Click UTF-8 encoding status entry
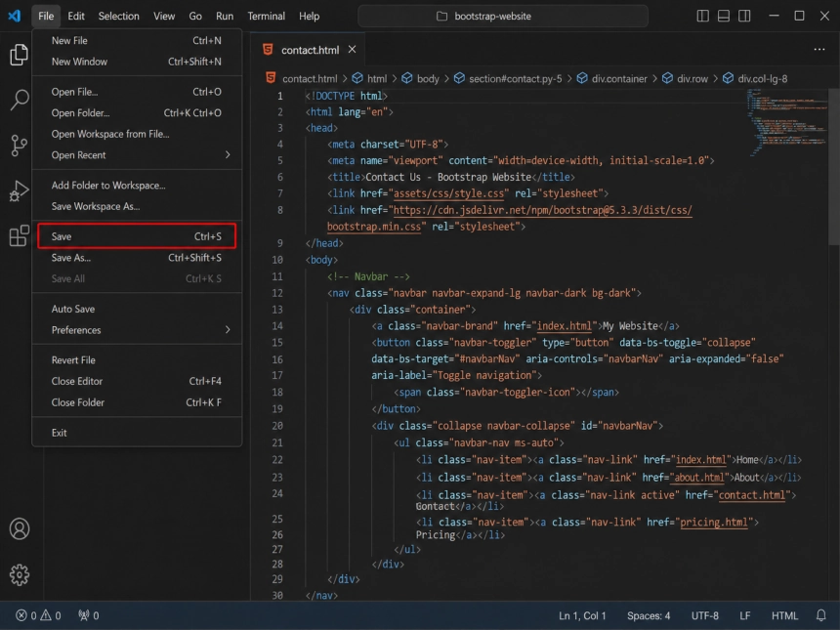This screenshot has width=840, height=630. tap(704, 615)
